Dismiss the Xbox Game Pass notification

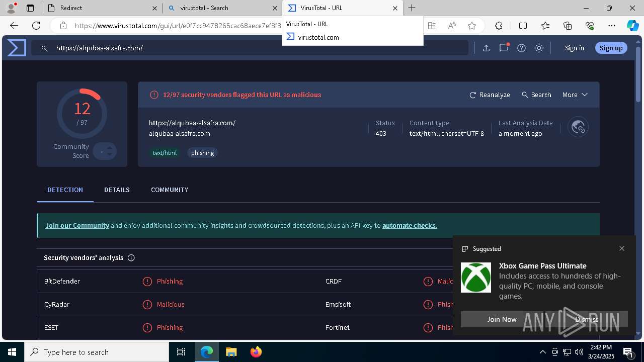(587, 319)
